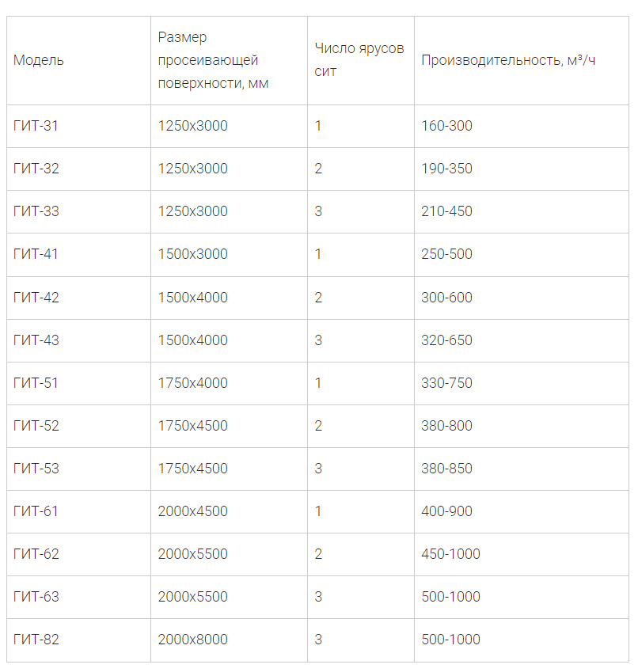Click the ГИТ-61 model cell
The width and height of the screenshot is (638, 672).
pyautogui.click(x=36, y=511)
